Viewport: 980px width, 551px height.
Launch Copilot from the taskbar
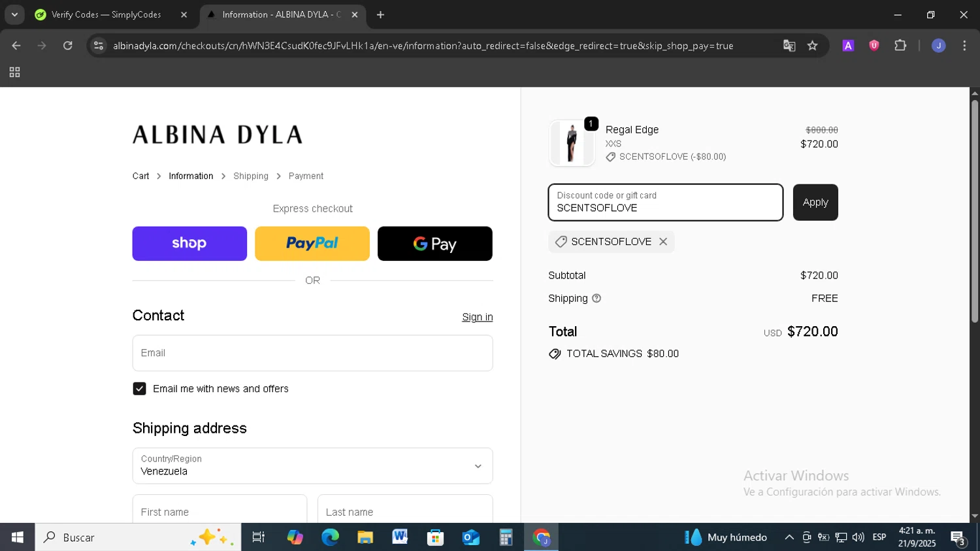tap(295, 537)
